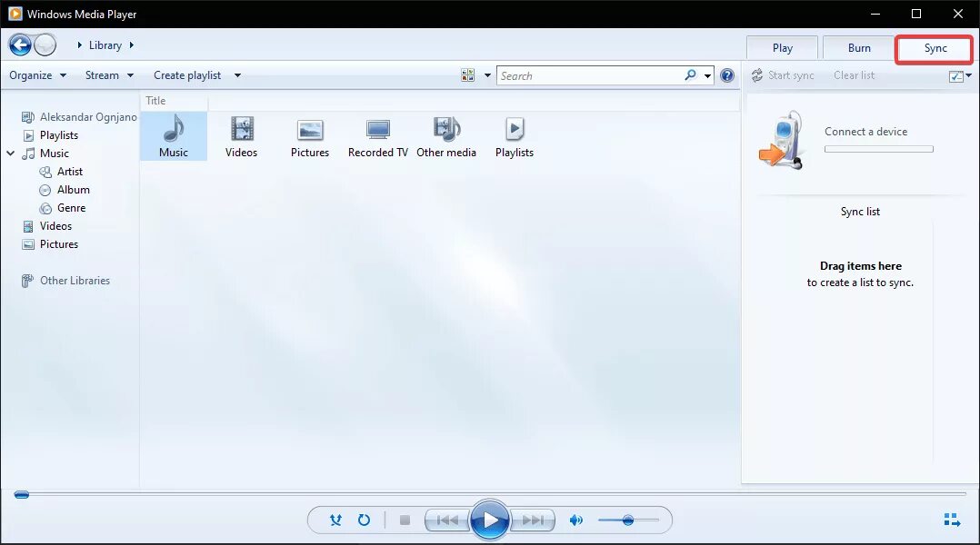The image size is (980, 545).
Task: Click Start sync
Action: click(x=783, y=74)
